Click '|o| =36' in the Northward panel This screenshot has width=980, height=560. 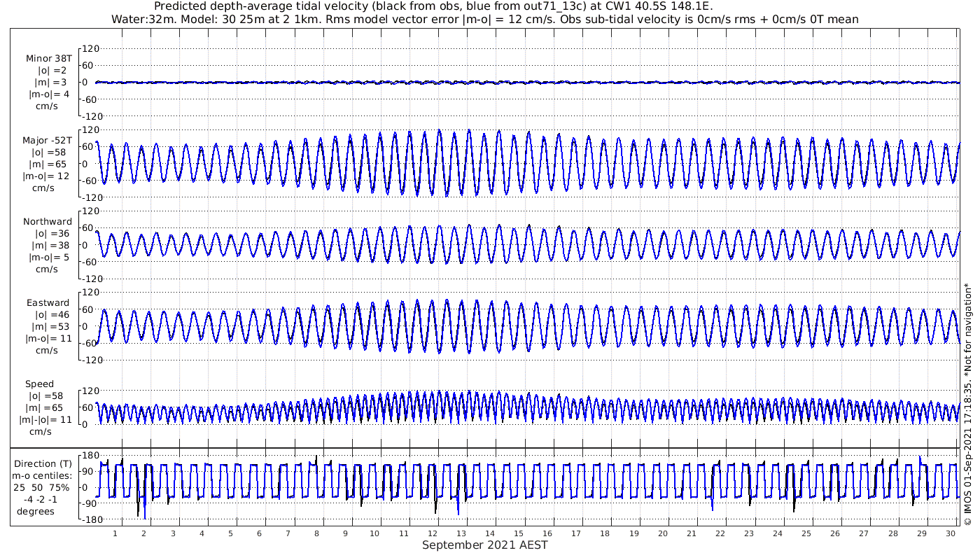click(x=52, y=234)
